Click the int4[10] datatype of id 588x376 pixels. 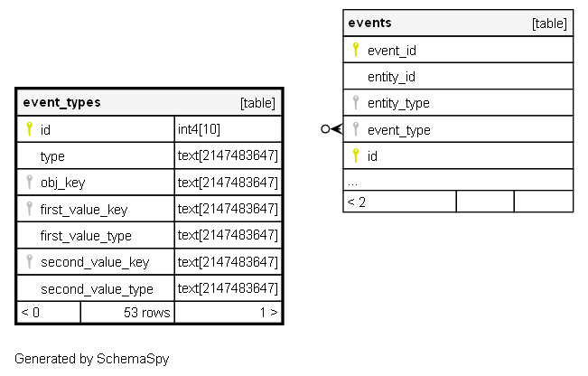click(x=199, y=129)
